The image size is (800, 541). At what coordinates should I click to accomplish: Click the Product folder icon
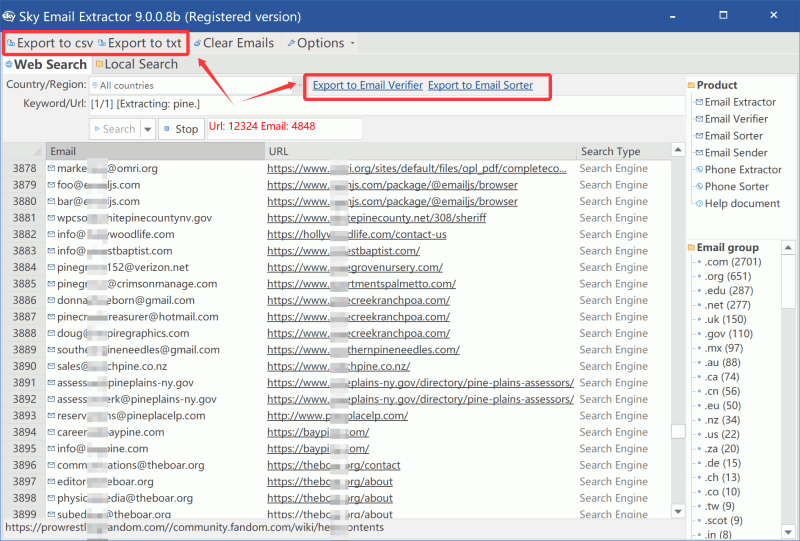click(x=691, y=85)
